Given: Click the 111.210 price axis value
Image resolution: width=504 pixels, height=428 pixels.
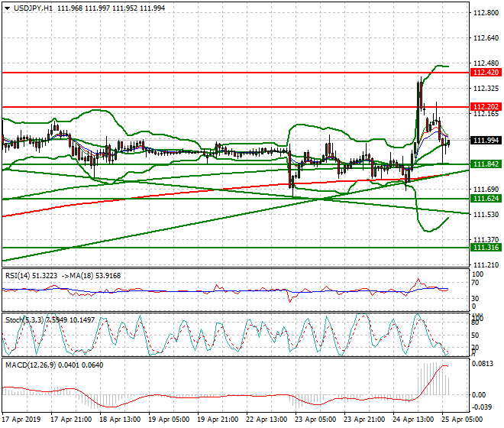Looking at the screenshot, I should 486,265.
